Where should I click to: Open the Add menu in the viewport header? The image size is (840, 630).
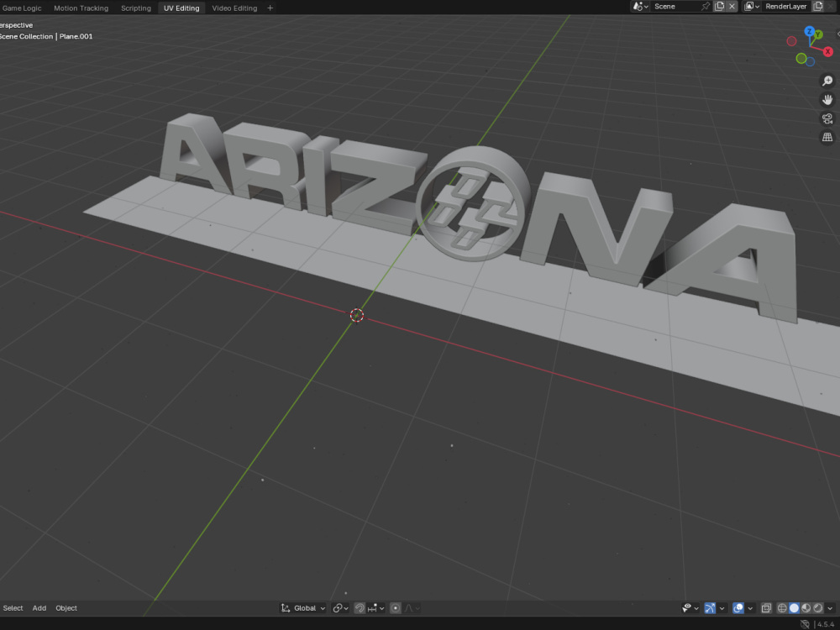(x=39, y=608)
